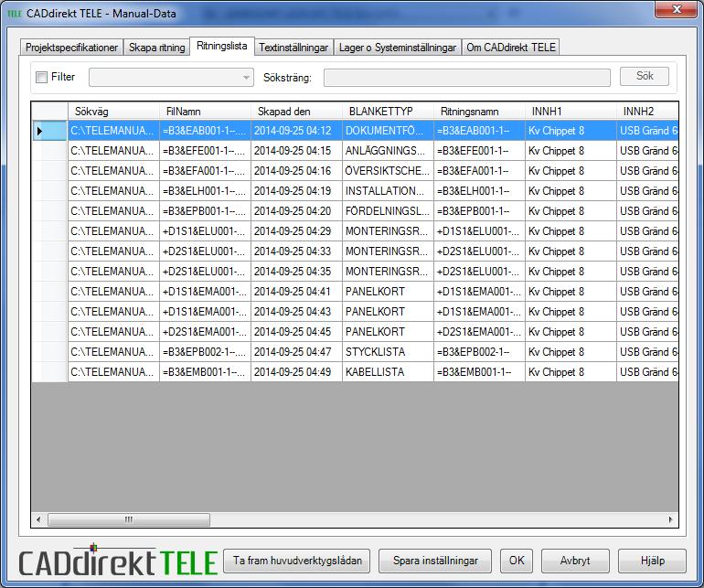Sort by the Ritningsnamn column header
Viewport: 704px width, 588px height.
coord(479,112)
